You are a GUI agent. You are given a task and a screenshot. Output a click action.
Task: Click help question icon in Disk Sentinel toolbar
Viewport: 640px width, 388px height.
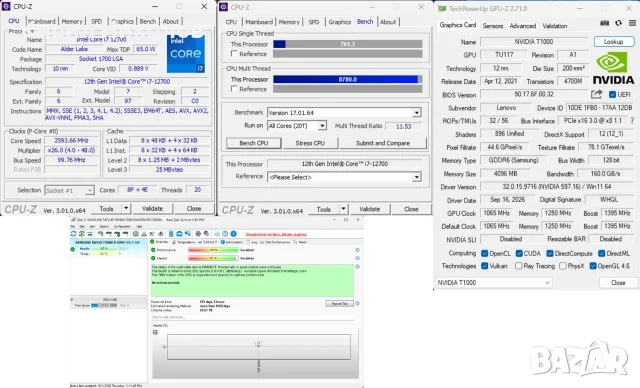pos(225,234)
